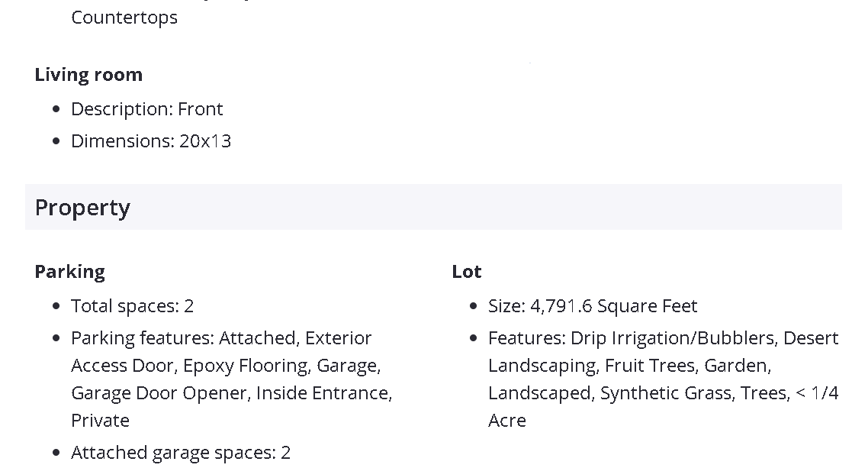Click 'Fruit Trees' in lot features
This screenshot has height=468, width=868.
[650, 366]
